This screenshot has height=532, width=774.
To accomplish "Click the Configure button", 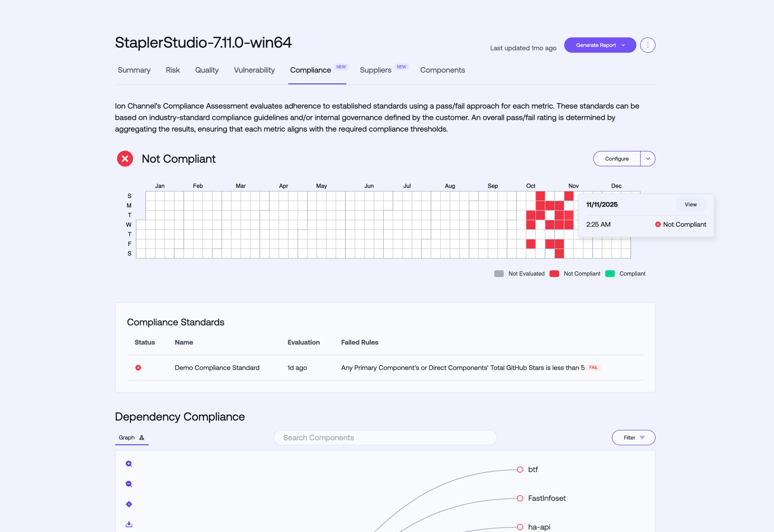I will click(616, 159).
